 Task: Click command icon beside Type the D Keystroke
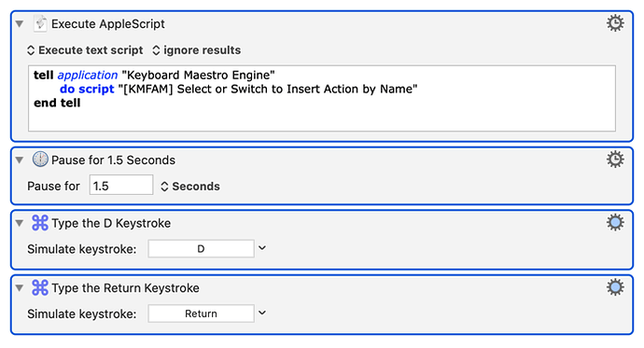(40, 223)
